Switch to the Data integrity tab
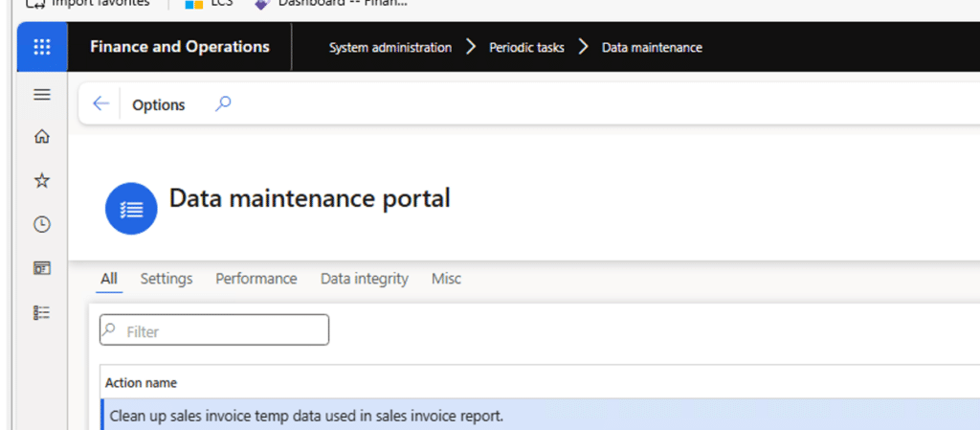The image size is (980, 430). (364, 279)
